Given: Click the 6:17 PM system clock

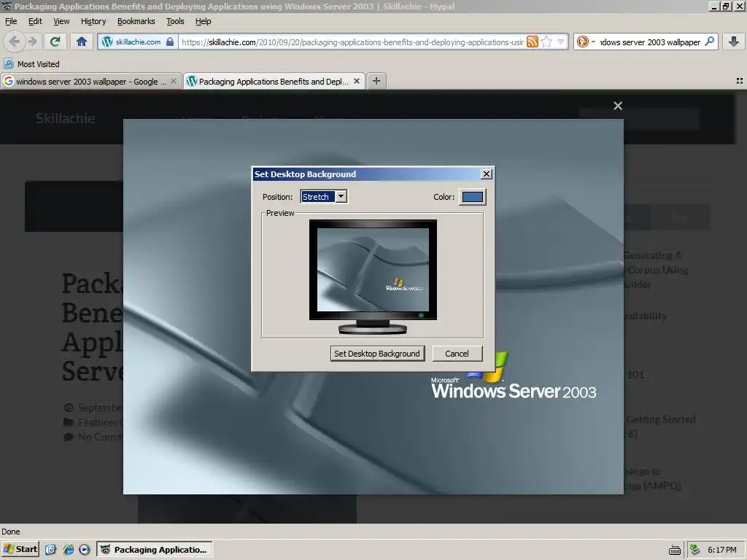Looking at the screenshot, I should [721, 550].
